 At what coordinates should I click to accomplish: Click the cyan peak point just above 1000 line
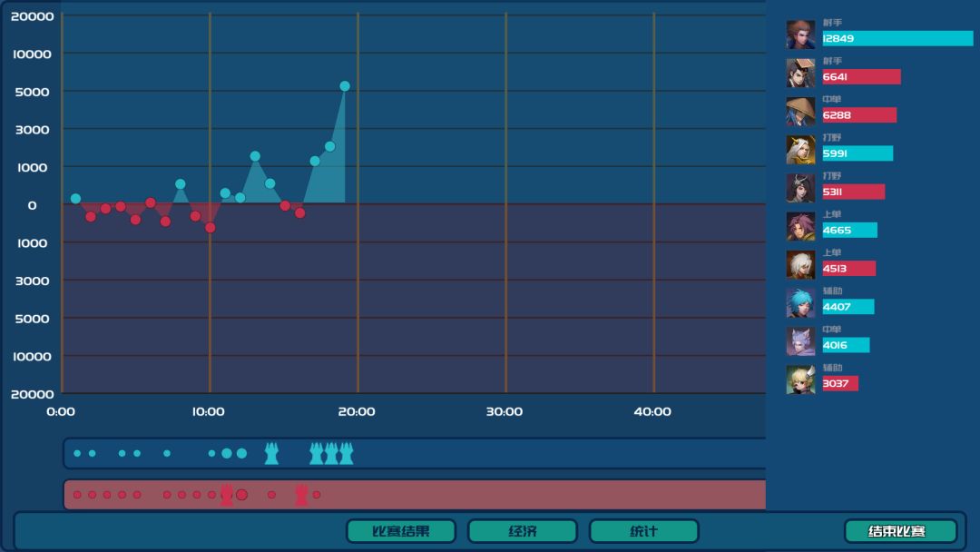tap(255, 156)
